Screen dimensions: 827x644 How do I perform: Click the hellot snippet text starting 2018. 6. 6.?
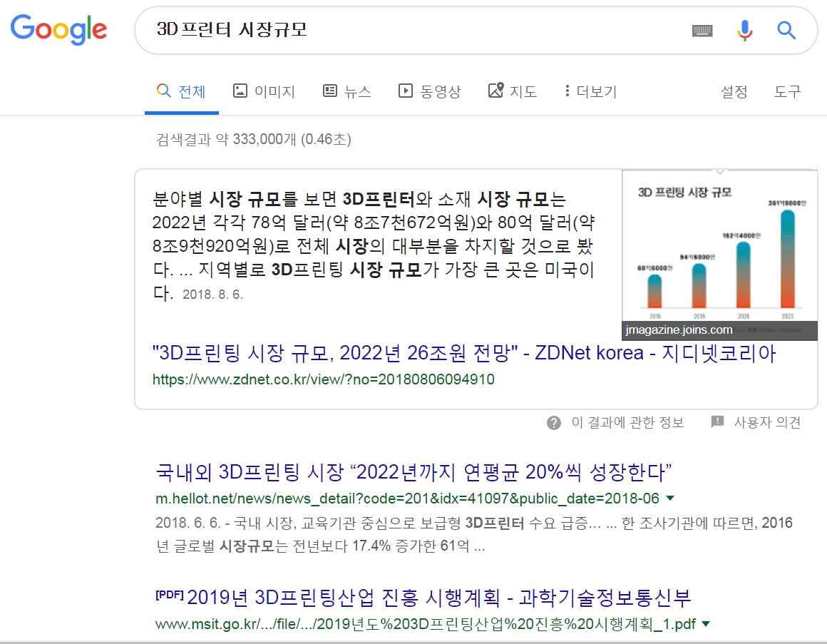click(x=473, y=533)
